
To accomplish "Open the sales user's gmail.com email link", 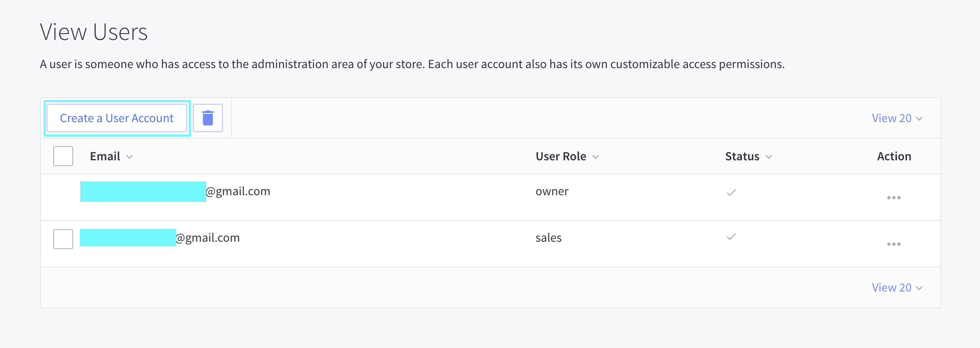I will 207,238.
